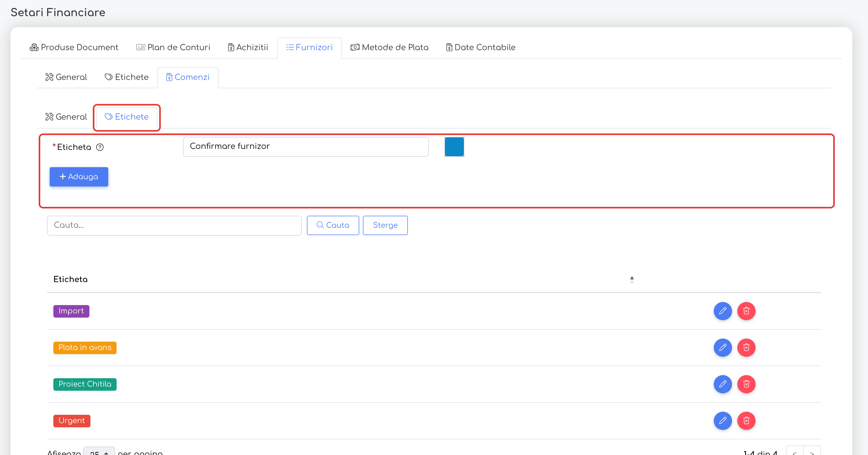868x455 pixels.
Task: Edit the Proiect Chitila label
Action: 722,384
